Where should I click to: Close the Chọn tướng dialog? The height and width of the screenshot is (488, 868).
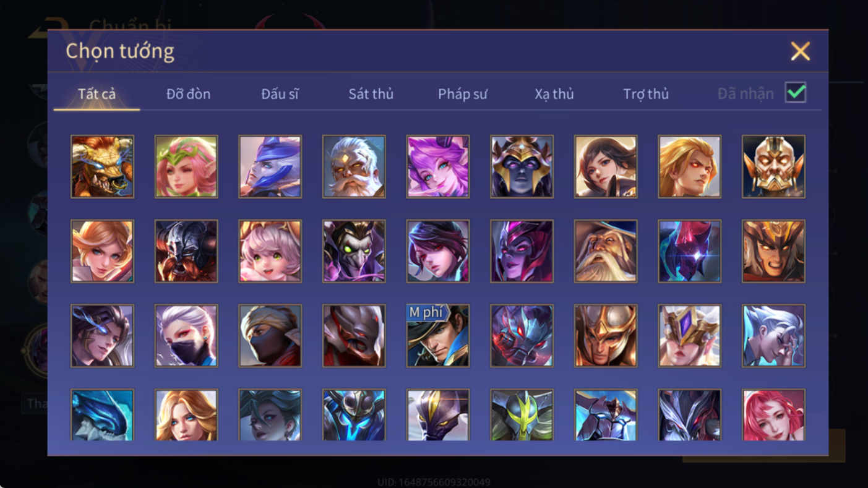click(800, 51)
